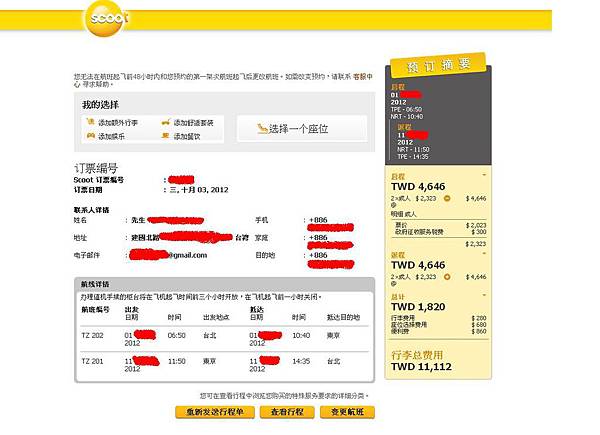Click TPE - 06:50 in the dark summary
The height and width of the screenshot is (435, 600).
pos(406,109)
